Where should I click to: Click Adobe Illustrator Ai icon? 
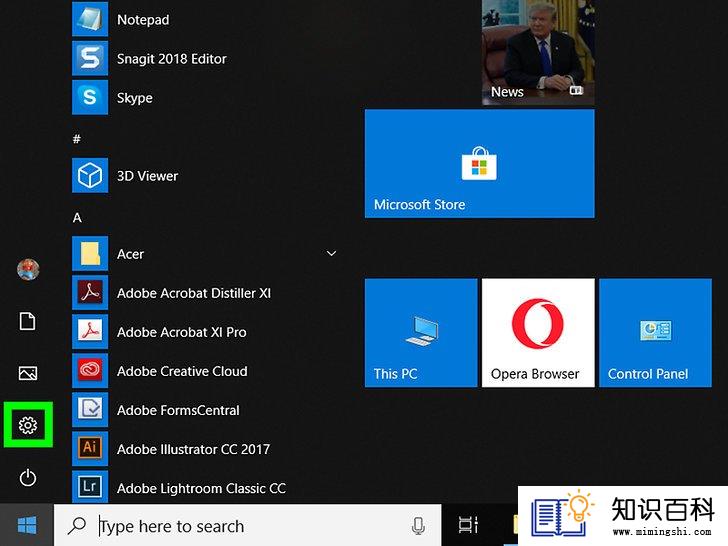click(90, 448)
